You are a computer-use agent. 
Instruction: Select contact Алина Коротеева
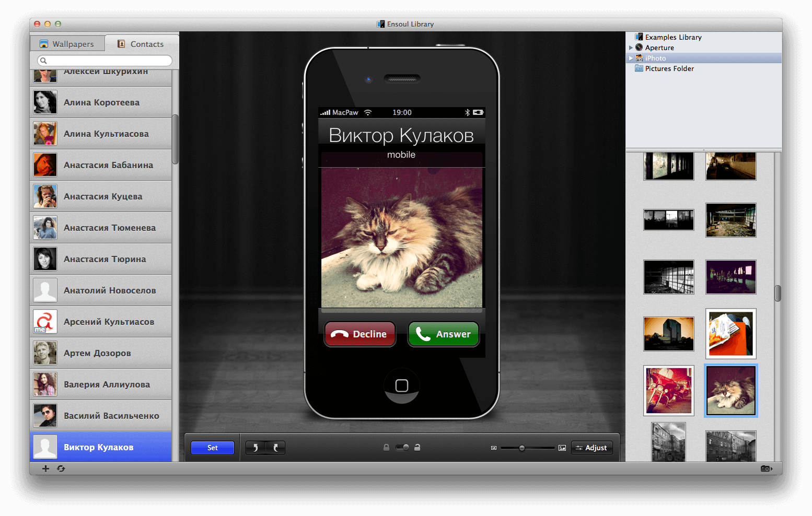pyautogui.click(x=101, y=102)
